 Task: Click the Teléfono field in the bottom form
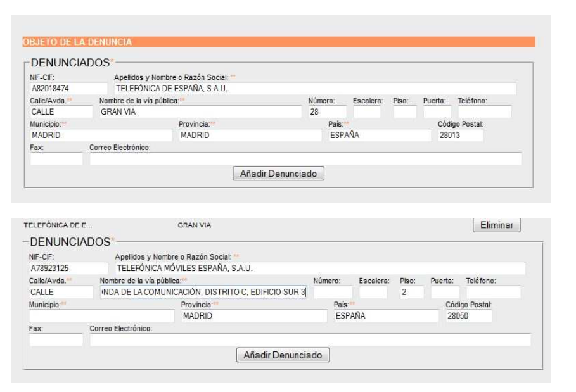[494, 292]
